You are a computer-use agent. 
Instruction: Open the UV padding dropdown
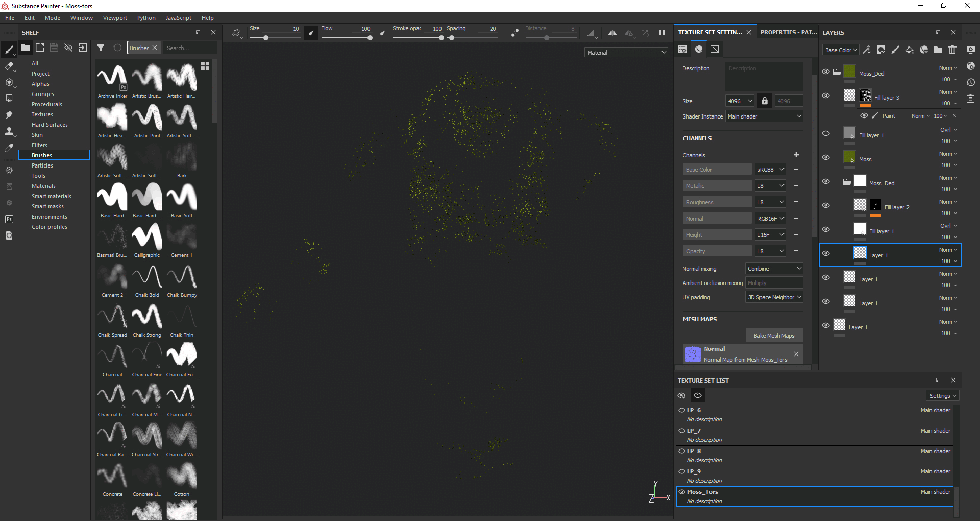coord(774,297)
